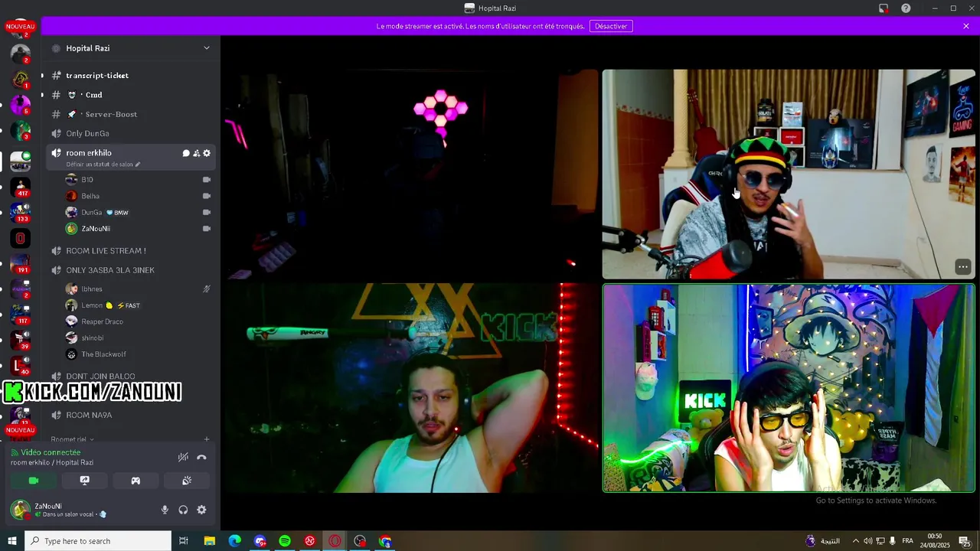Viewport: 980px width, 551px height.
Task: Invite people to room erkhilo channel
Action: (x=196, y=153)
